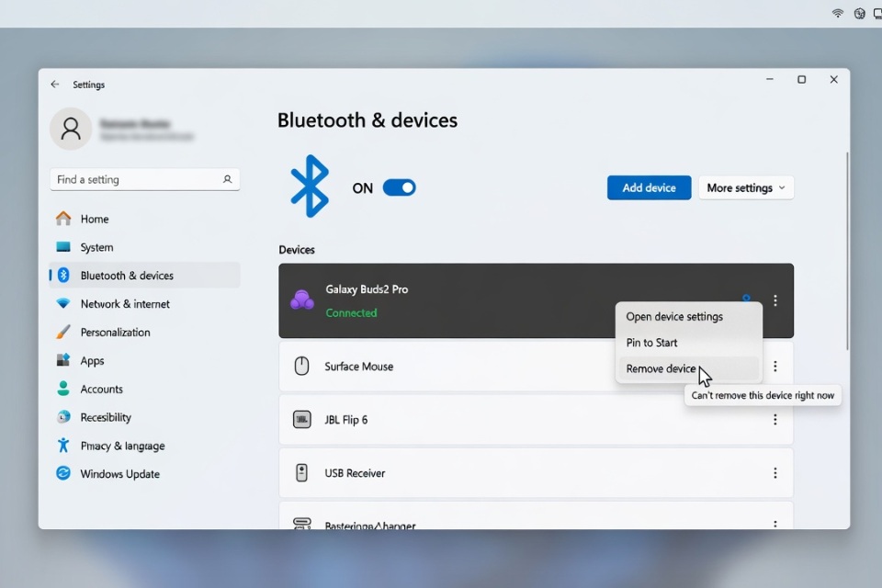
Task: Click the Wi-Fi icon in the system tray
Action: [838, 14]
